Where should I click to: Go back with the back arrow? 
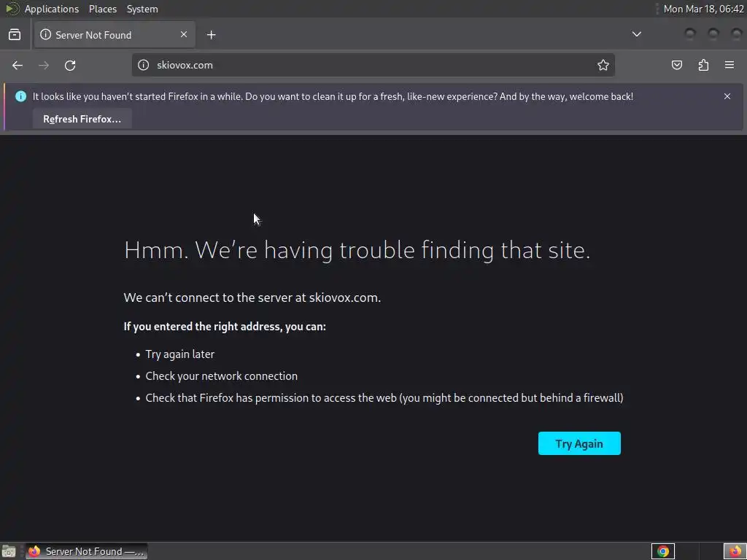[18, 65]
